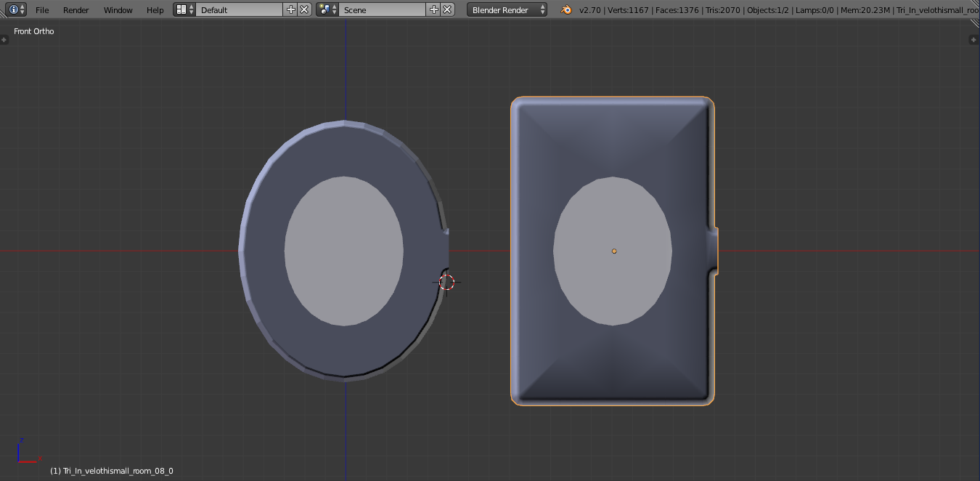Expand the properties region plus handle
This screenshot has width=980, height=481.
click(975, 40)
